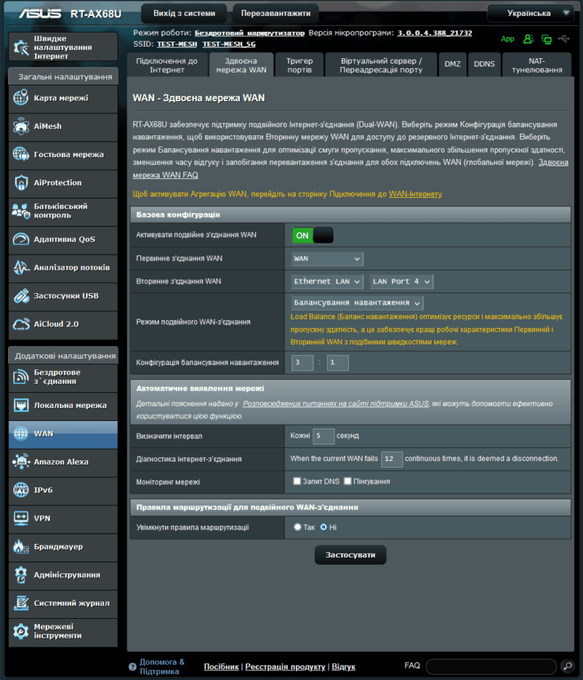583x680 pixels.
Task: Open Брандмауер flame icon
Action: [21, 546]
